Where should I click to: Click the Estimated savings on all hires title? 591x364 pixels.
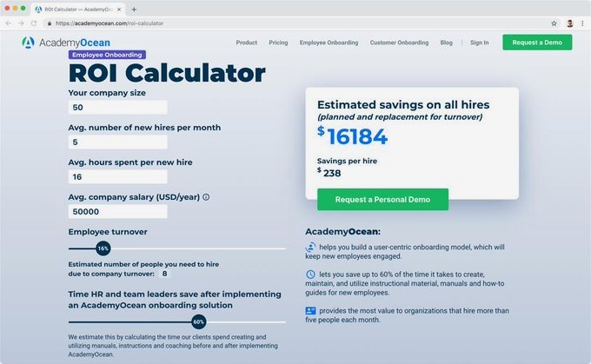(x=403, y=105)
